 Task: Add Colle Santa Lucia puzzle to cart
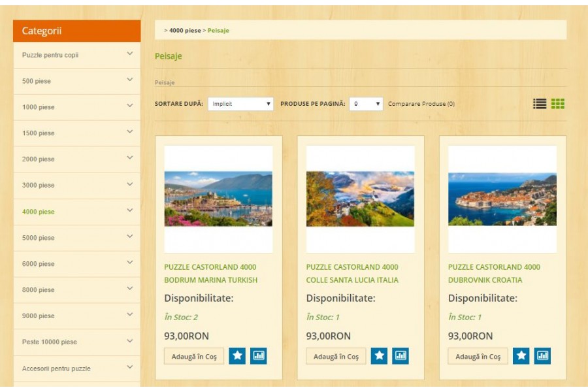(x=336, y=356)
